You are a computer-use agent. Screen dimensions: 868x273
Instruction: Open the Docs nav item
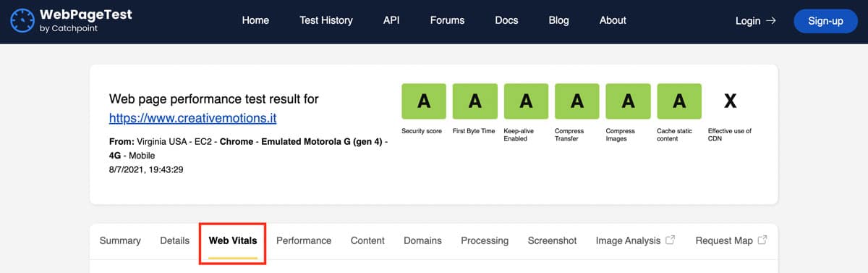[x=506, y=20]
